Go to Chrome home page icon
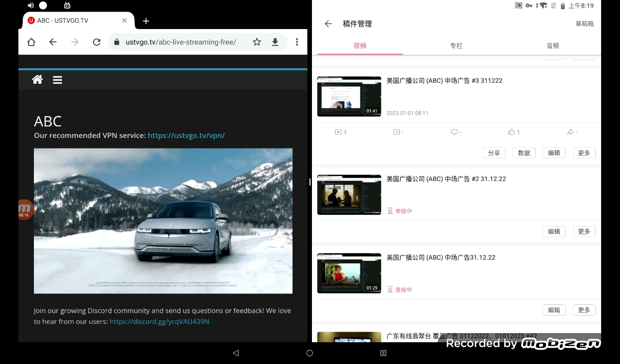This screenshot has width=620, height=364. [x=31, y=42]
